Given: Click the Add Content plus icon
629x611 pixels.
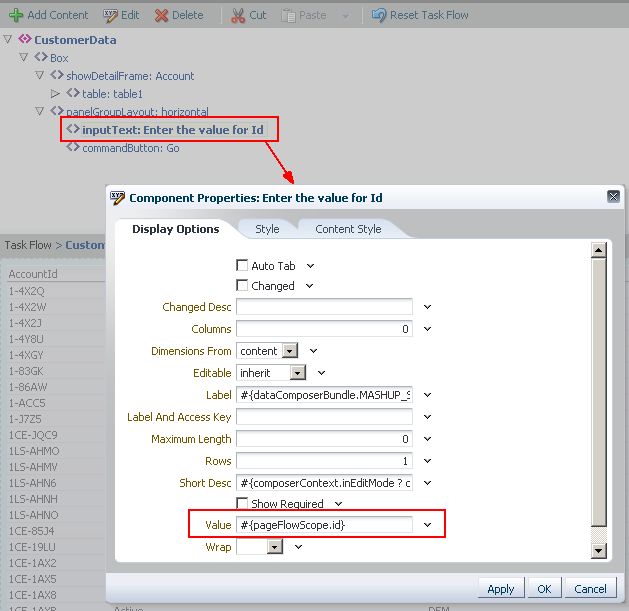Looking at the screenshot, I should click(x=16, y=15).
